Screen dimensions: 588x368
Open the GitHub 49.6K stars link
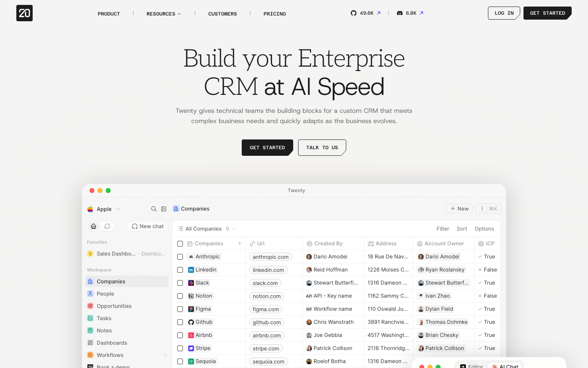click(x=365, y=13)
